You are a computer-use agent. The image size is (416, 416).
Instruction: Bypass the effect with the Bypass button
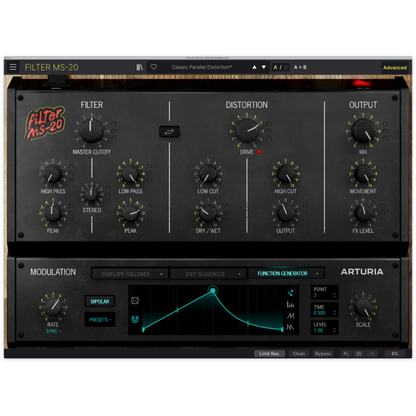323,354
